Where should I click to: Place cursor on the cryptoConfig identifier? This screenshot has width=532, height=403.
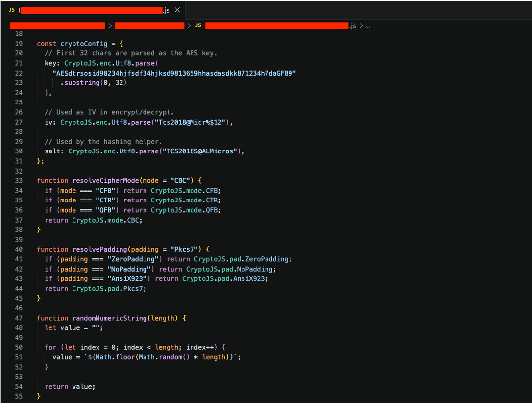pyautogui.click(x=84, y=44)
